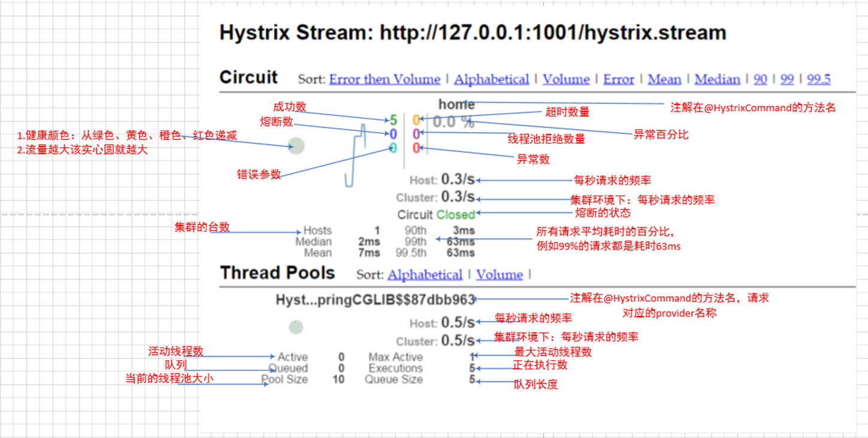Click the Queued label
The image size is (868, 438).
[x=288, y=369]
